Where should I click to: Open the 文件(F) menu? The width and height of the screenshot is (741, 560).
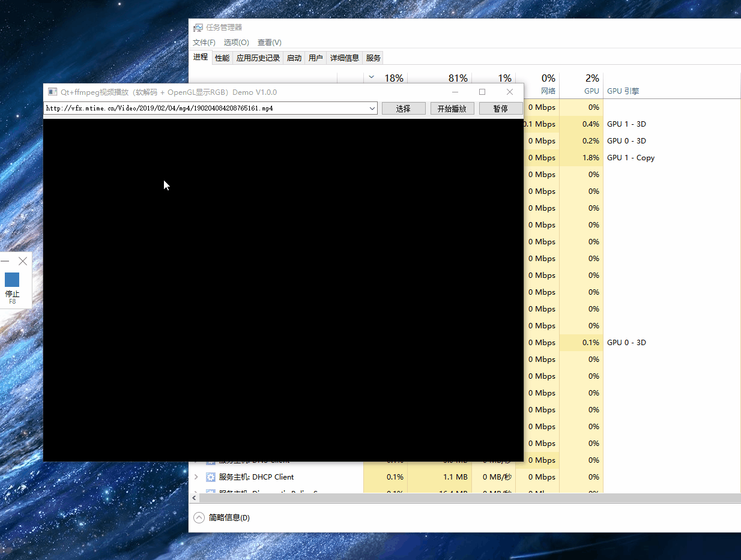[x=204, y=43]
